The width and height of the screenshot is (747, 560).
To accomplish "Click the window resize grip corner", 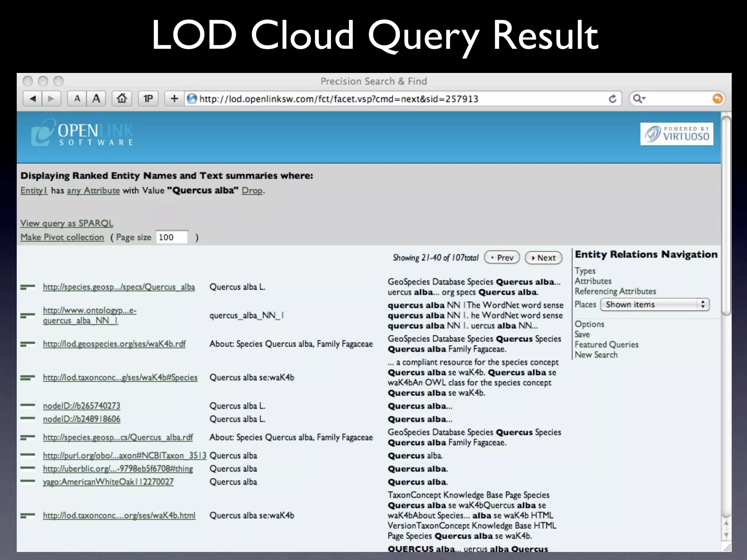I will click(727, 547).
